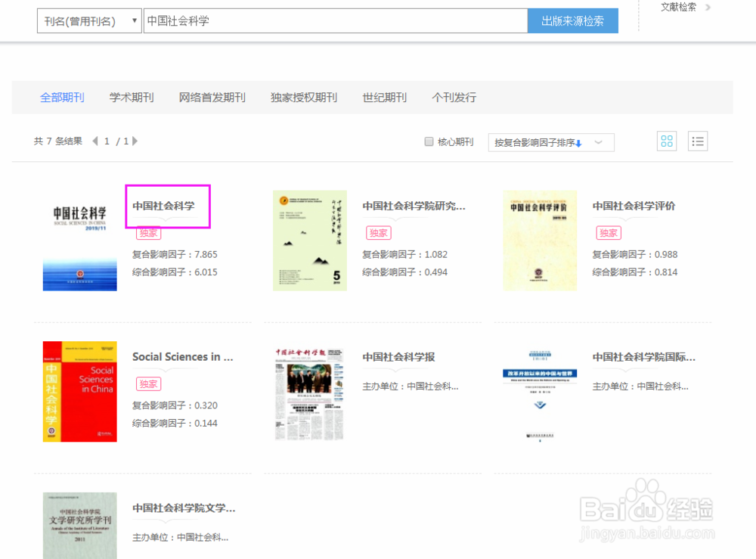Open the 刊名(曾用刊名) search field dropdown

click(x=89, y=20)
